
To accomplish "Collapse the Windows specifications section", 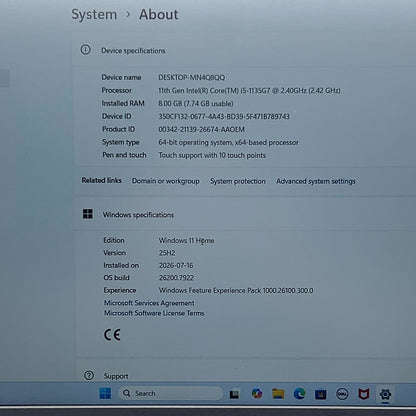I will 245,214.
